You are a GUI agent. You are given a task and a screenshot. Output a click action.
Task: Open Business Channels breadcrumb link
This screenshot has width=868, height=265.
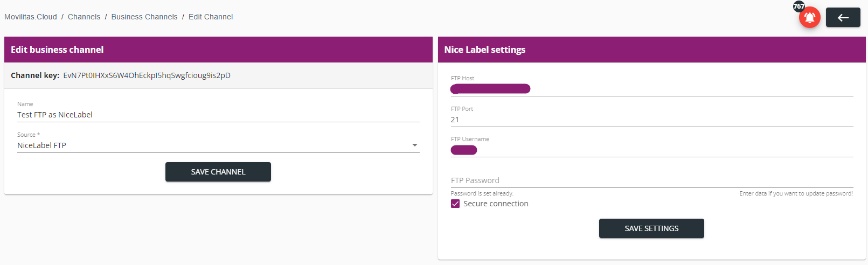pyautogui.click(x=144, y=17)
